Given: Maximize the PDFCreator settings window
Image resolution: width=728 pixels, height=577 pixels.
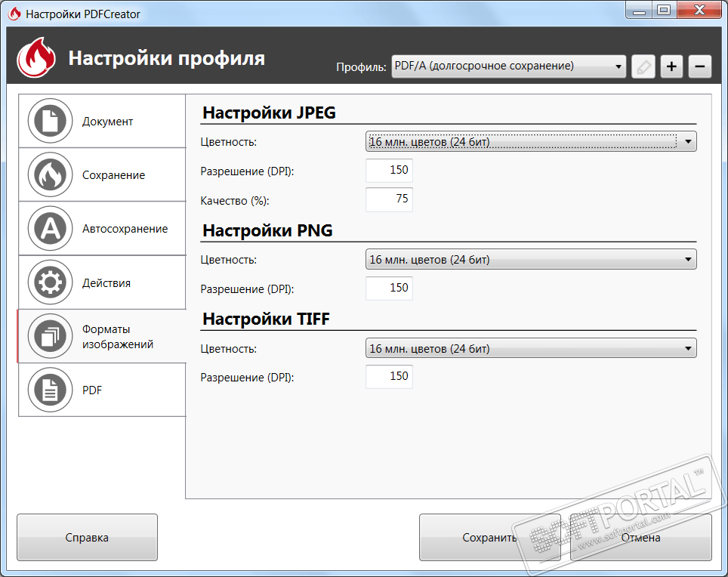Looking at the screenshot, I should [x=665, y=11].
